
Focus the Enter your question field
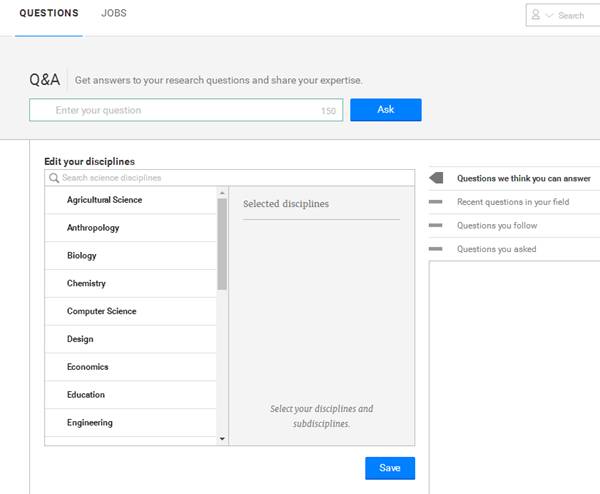(186, 110)
